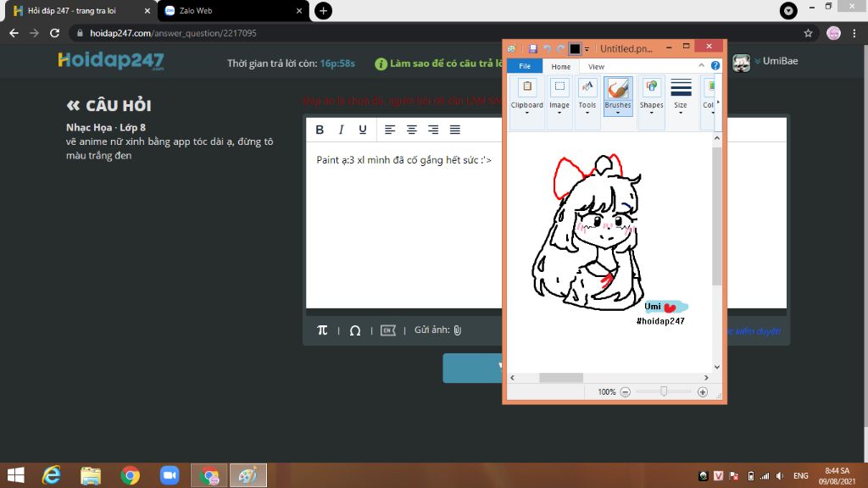
Task: Align answer text right
Action: coord(433,130)
